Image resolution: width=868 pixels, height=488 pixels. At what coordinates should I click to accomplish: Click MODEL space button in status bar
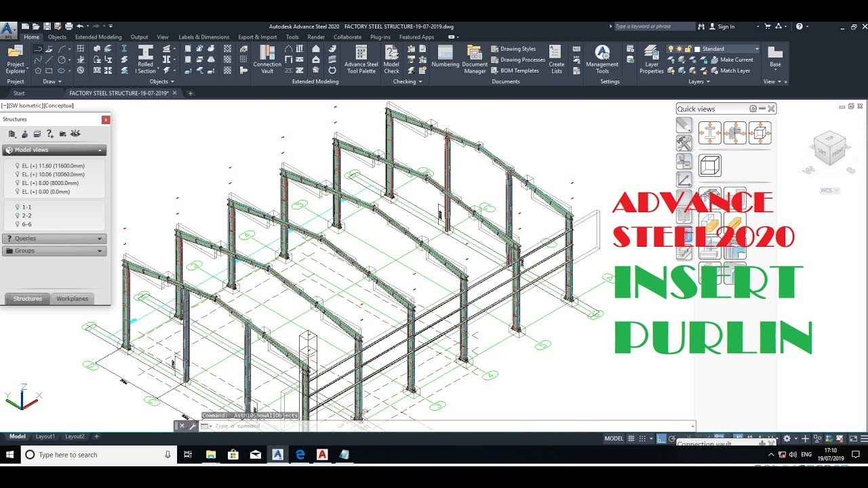pos(614,439)
